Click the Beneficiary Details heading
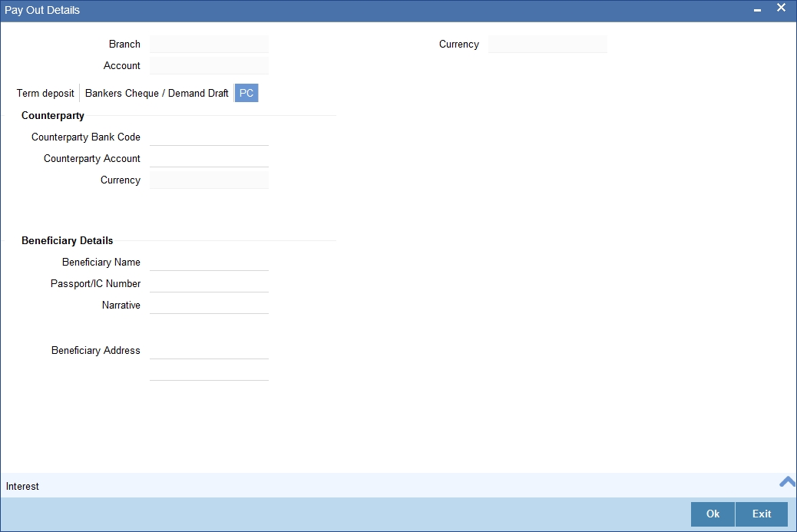 [x=67, y=240]
